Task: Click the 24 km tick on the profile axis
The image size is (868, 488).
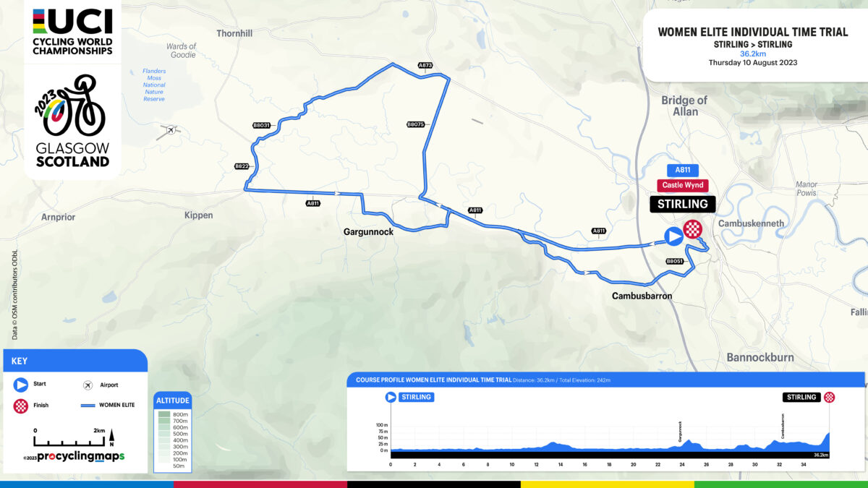Action: 682,466
